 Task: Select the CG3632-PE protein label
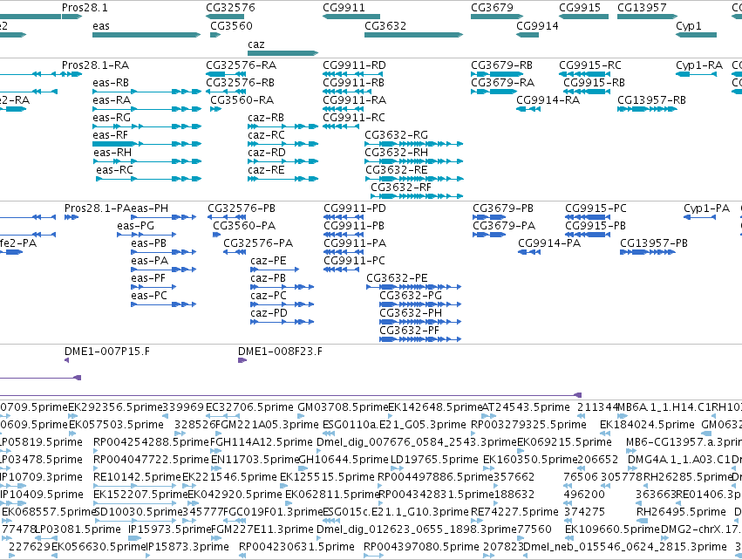tap(397, 278)
